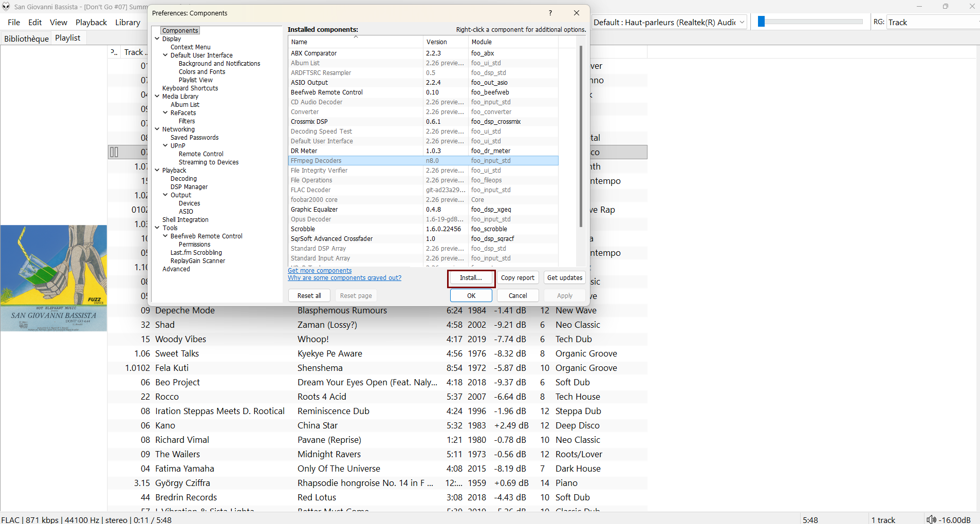Collapse the Networking tree node

(157, 129)
